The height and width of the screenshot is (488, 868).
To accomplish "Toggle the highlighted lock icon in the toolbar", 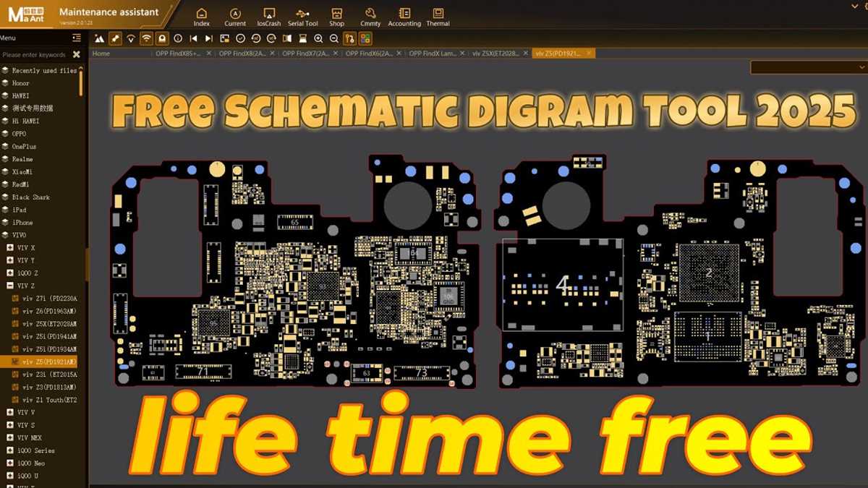I will pos(163,38).
